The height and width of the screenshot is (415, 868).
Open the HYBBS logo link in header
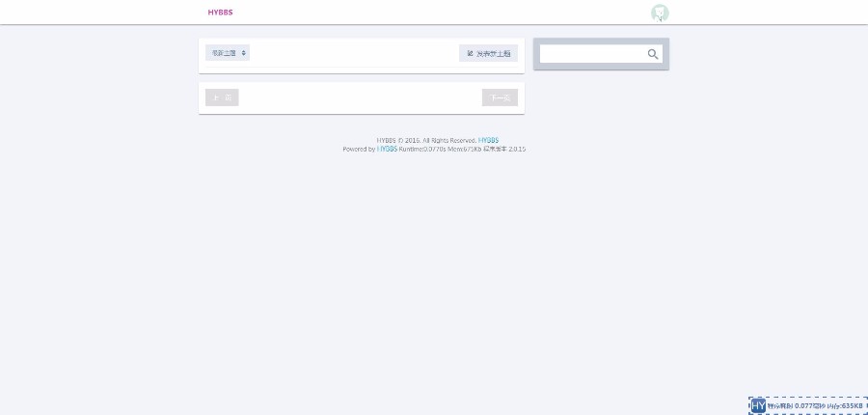coord(220,13)
